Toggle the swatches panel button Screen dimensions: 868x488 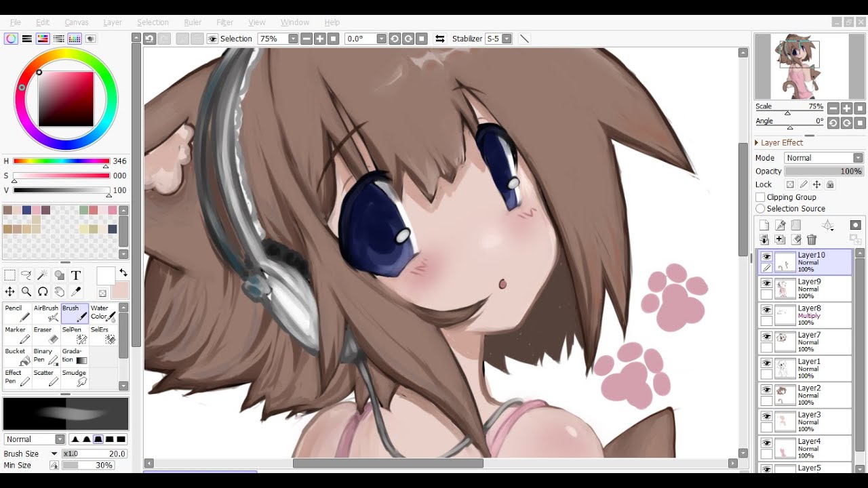click(75, 39)
